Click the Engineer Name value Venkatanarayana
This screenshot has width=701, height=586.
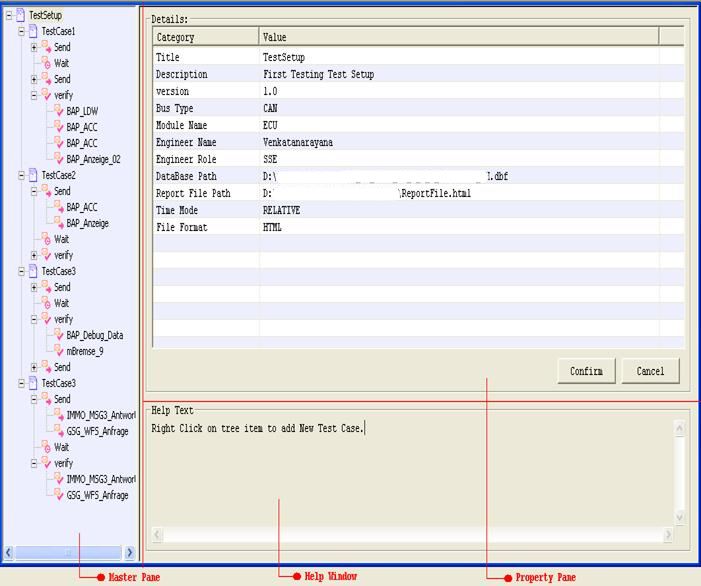click(298, 142)
